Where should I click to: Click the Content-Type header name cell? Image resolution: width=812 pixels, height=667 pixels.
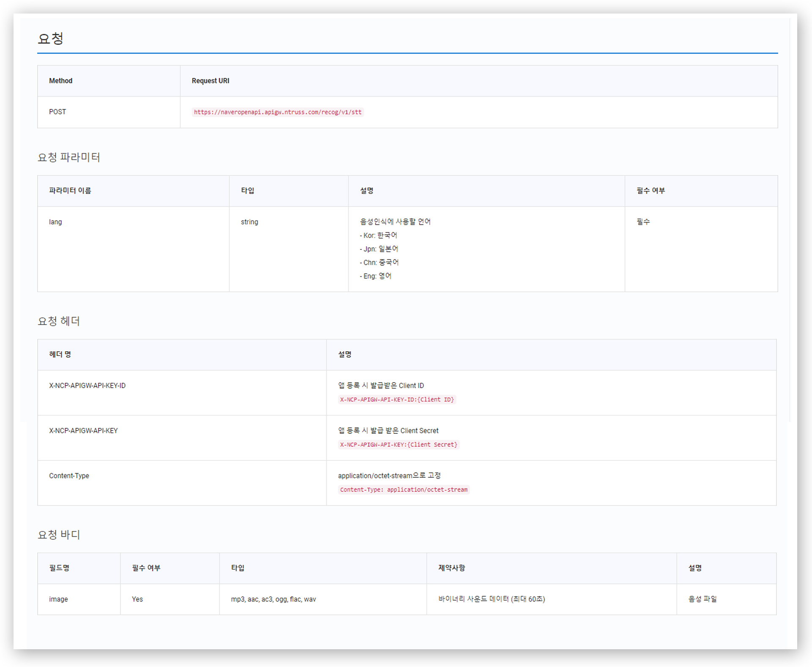tap(69, 476)
